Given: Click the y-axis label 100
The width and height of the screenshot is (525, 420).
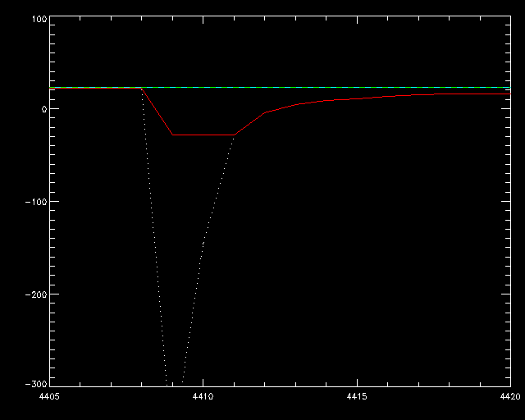Looking at the screenshot, I should pyautogui.click(x=39, y=19).
